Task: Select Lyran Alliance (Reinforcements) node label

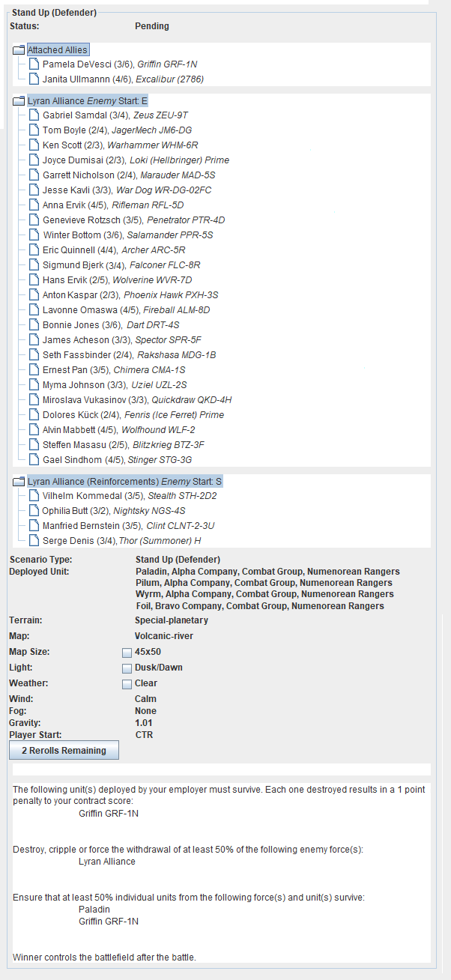Action: click(x=125, y=481)
